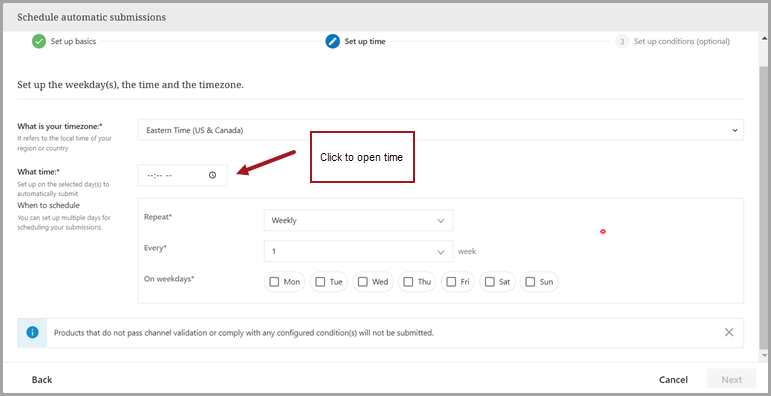The width and height of the screenshot is (771, 396).
Task: Click the blue info icon
Action: tap(32, 333)
